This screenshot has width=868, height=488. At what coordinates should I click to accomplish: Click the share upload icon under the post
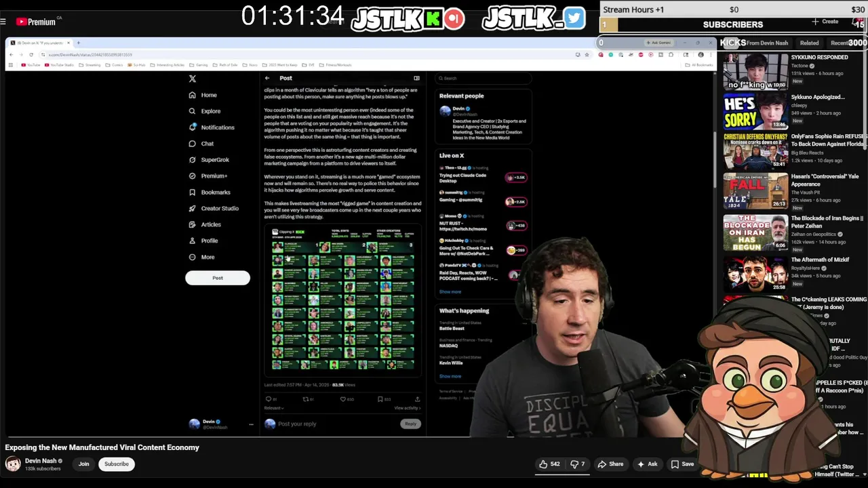tap(417, 399)
